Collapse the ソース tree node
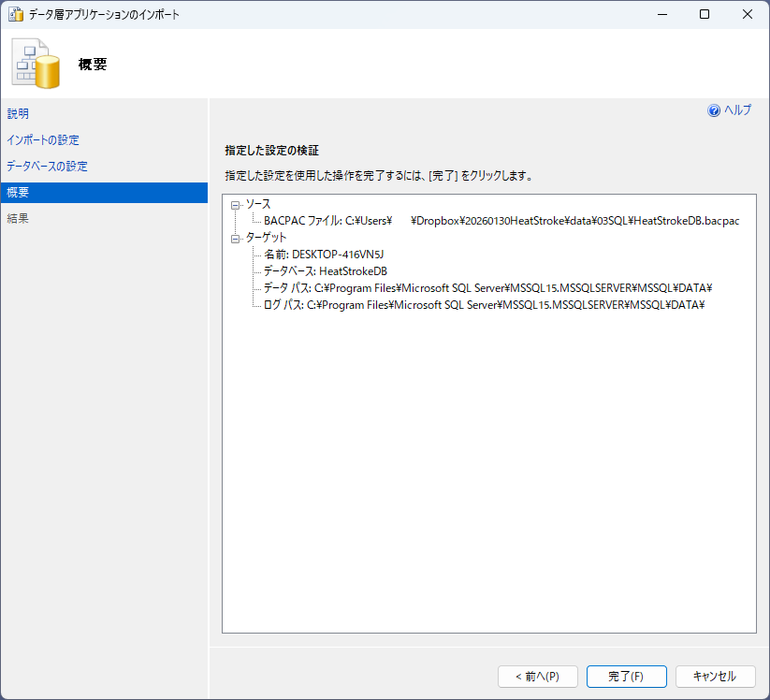 236,204
